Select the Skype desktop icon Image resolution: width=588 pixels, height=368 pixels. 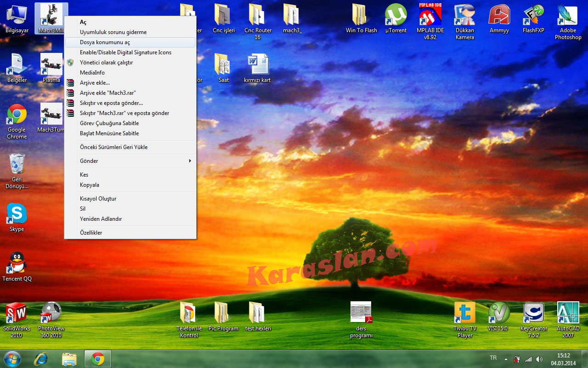[17, 218]
